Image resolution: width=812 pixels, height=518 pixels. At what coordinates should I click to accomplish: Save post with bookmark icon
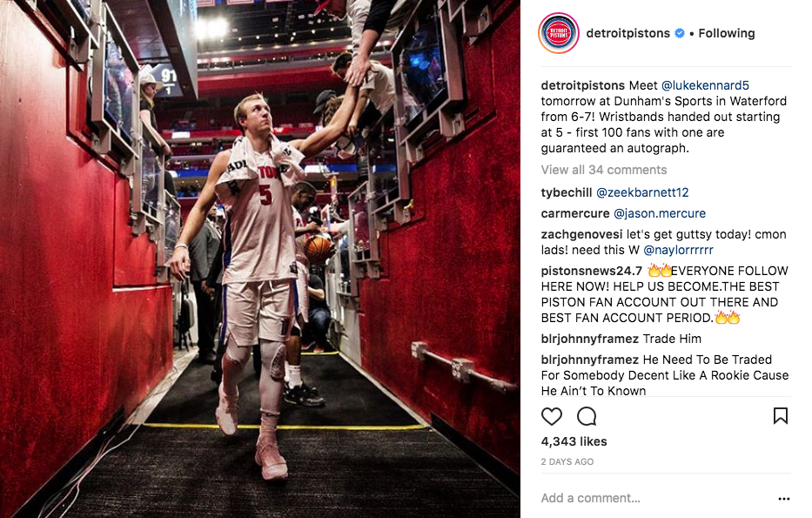tap(781, 415)
